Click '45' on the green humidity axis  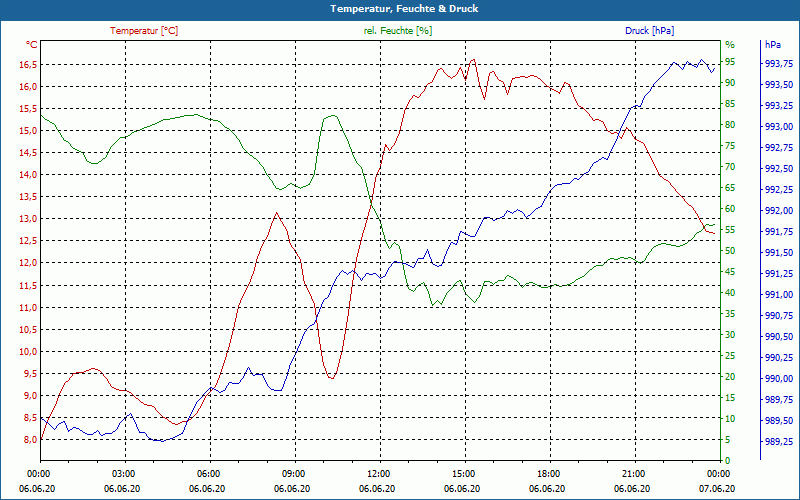(730, 272)
